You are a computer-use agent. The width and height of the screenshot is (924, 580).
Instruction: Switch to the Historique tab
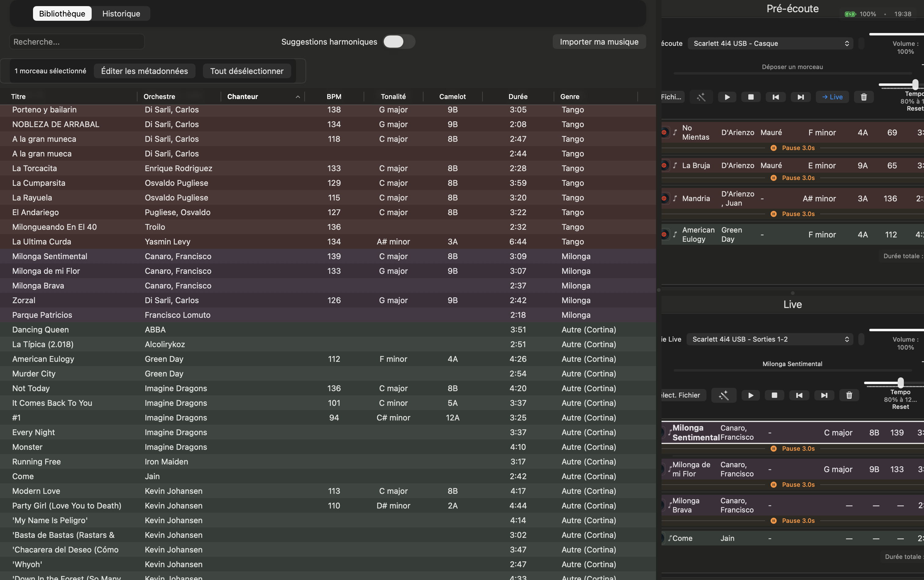pyautogui.click(x=121, y=14)
